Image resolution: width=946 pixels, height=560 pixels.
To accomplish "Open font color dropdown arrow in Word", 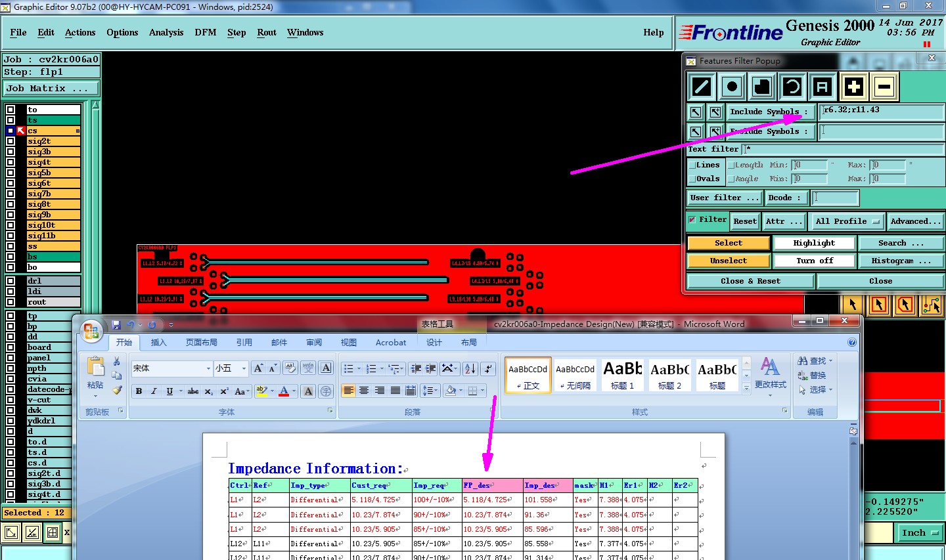I will 294,391.
